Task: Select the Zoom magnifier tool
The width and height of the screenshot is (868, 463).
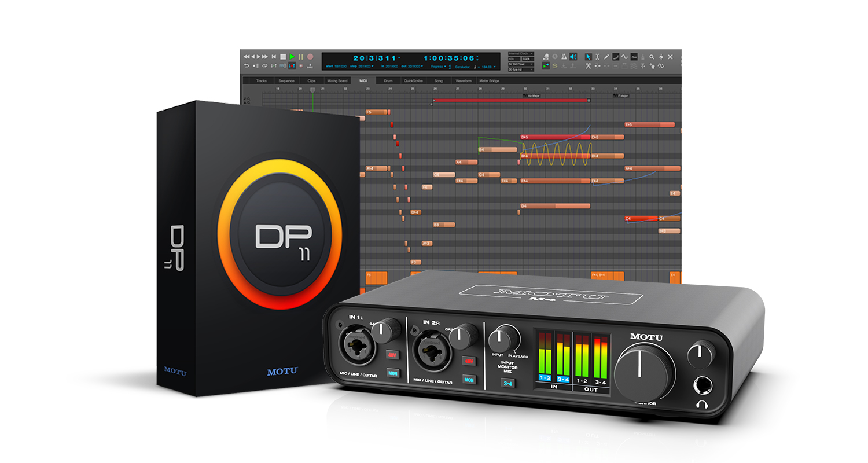Action: 652,57
